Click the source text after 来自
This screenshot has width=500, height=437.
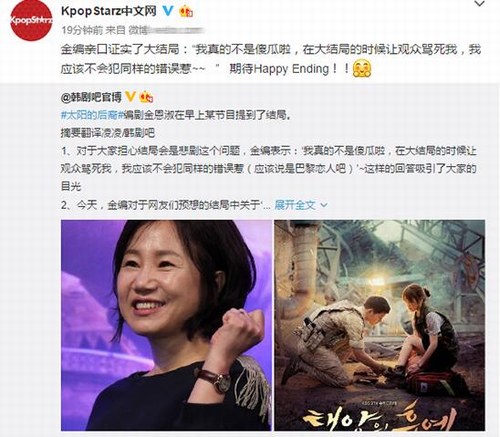click(x=166, y=31)
